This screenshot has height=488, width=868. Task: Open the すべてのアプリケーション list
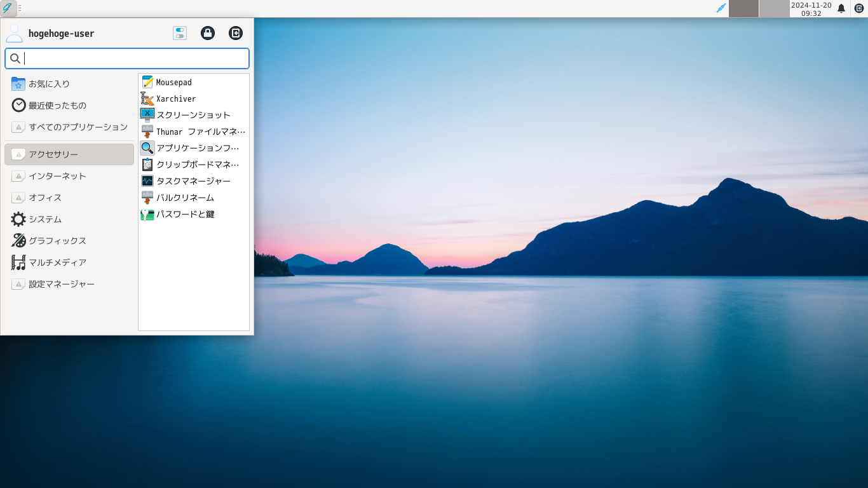tap(76, 127)
